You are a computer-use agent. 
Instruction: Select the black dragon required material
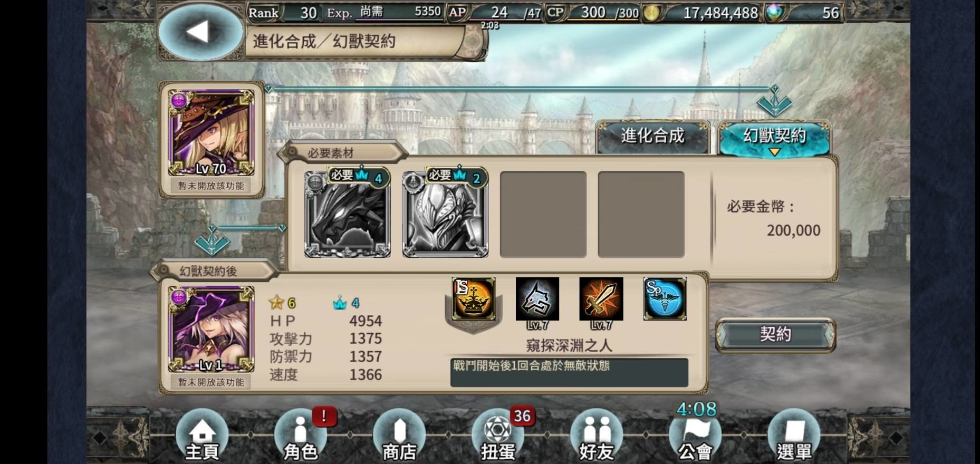pyautogui.click(x=348, y=214)
